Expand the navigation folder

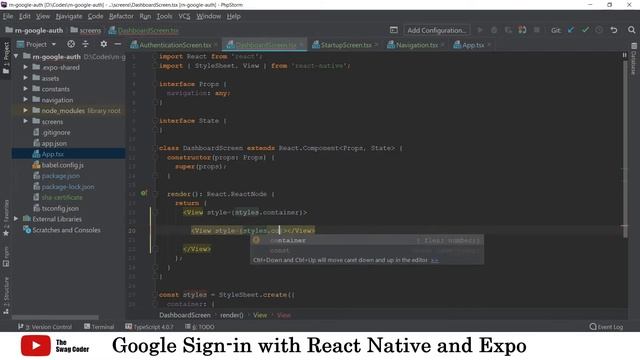(25, 99)
